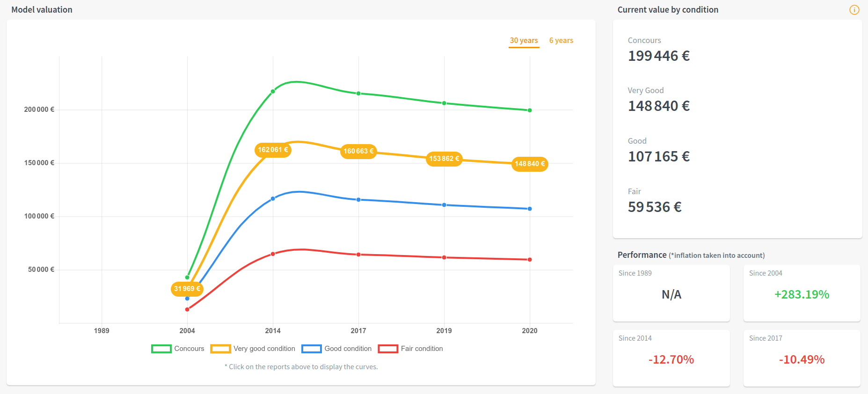Click the 31 969 € data label

[187, 289]
